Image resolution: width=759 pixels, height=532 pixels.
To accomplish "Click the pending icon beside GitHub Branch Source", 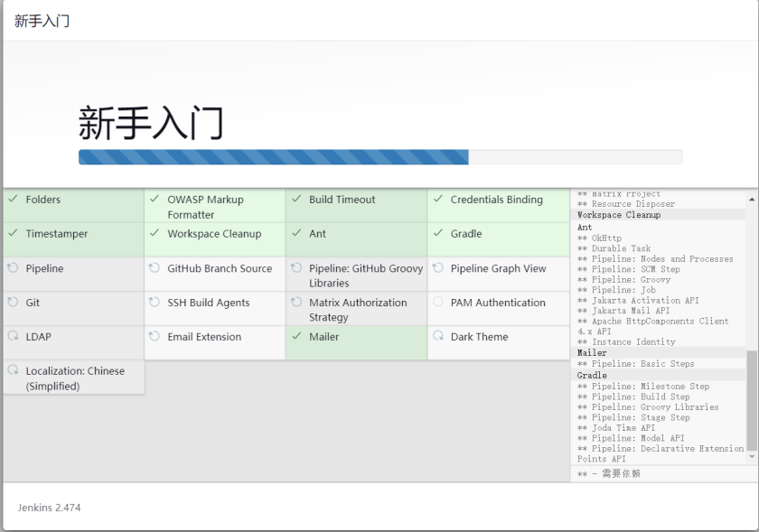I will tap(155, 267).
